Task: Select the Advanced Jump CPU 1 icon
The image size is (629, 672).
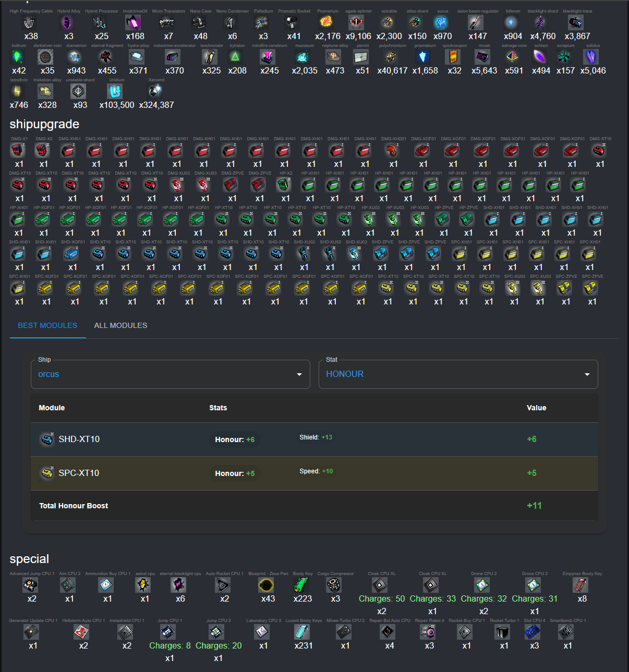Action: pos(31,585)
